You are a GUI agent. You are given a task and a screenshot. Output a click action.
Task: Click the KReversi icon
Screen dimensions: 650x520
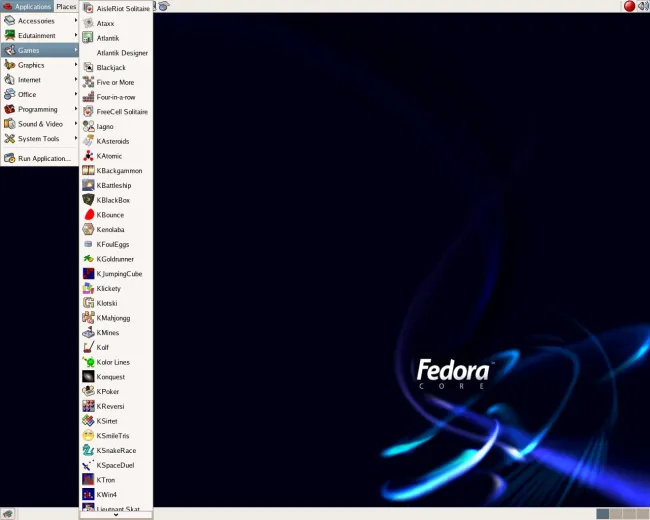coord(88,406)
